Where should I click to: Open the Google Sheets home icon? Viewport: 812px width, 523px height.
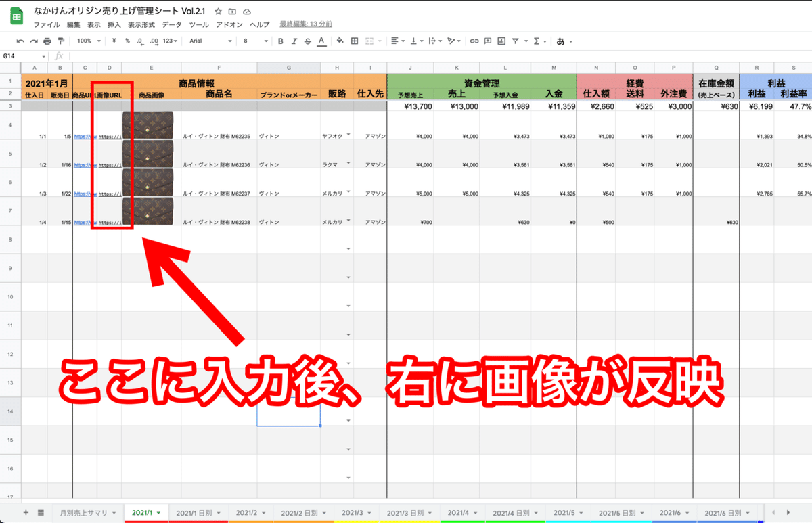pos(16,17)
